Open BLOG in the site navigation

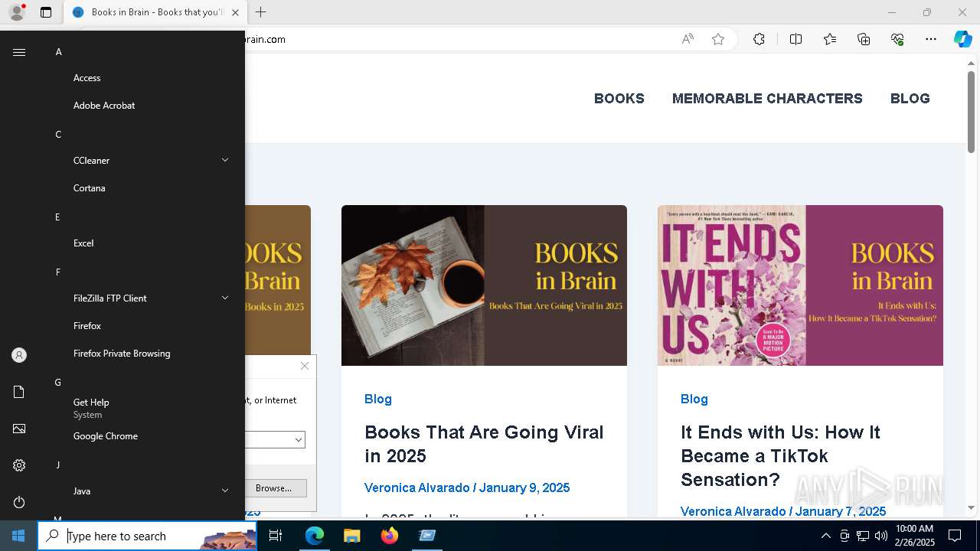pyautogui.click(x=910, y=98)
